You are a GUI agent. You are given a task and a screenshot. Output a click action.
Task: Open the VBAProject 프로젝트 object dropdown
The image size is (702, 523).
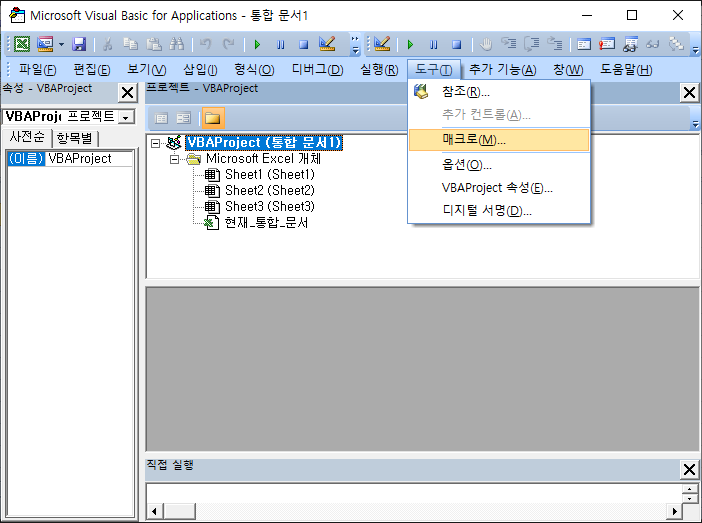tap(126, 117)
